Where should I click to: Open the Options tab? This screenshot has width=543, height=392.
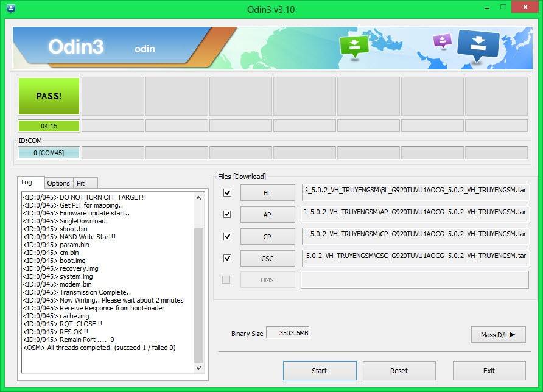58,183
